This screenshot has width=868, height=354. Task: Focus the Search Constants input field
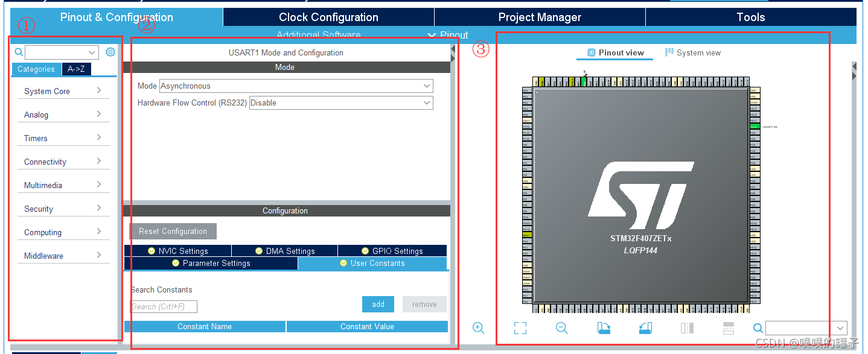pyautogui.click(x=164, y=306)
